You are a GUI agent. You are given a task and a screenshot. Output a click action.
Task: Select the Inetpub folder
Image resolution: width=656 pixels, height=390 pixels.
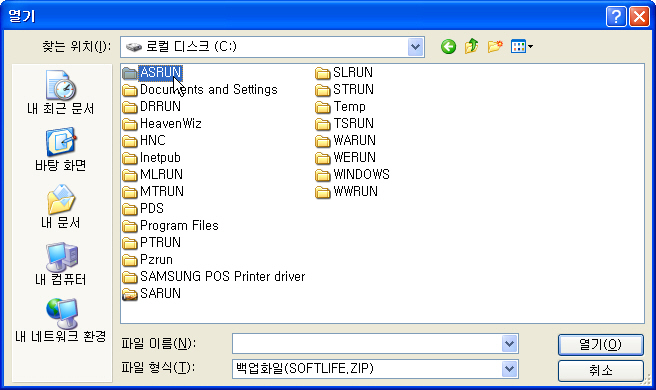[151, 158]
